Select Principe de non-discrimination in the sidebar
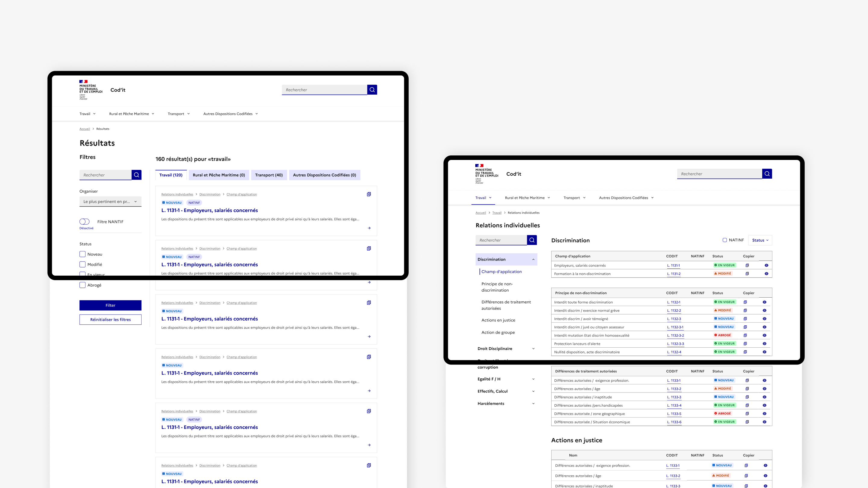 click(497, 287)
